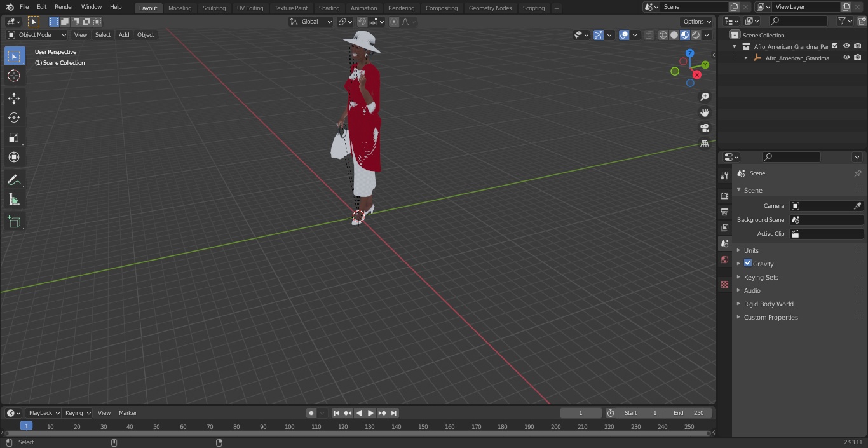
Task: Click the eyedropper next to Camera field
Action: [857, 206]
